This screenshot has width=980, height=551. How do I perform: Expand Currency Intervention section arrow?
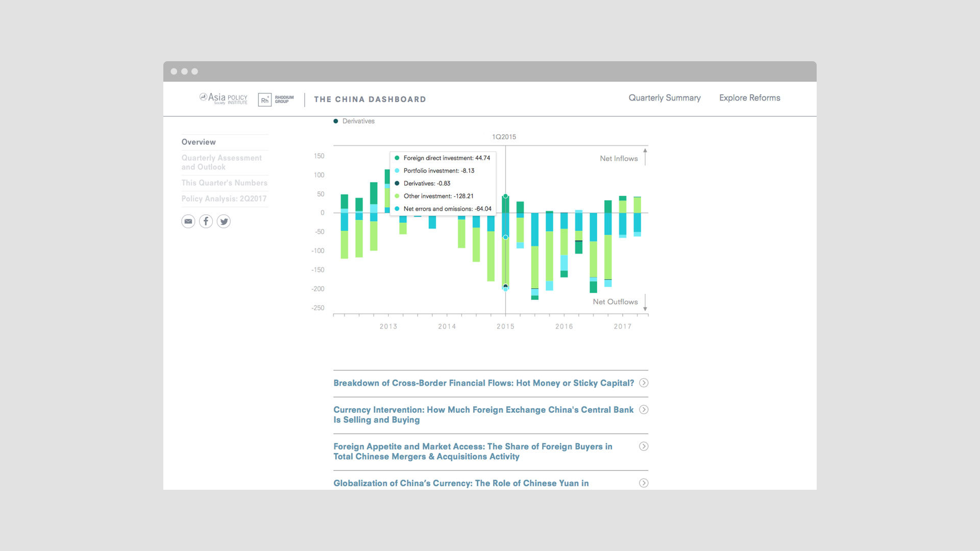pyautogui.click(x=644, y=410)
